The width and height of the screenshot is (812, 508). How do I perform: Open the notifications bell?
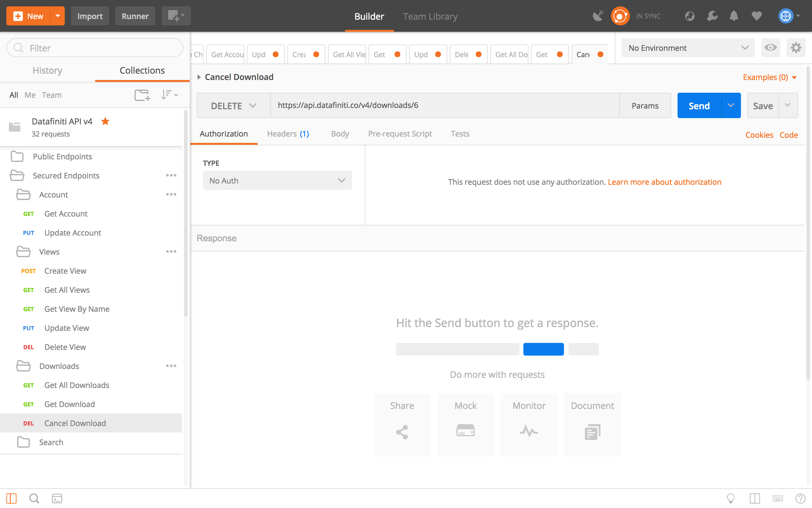(x=734, y=16)
